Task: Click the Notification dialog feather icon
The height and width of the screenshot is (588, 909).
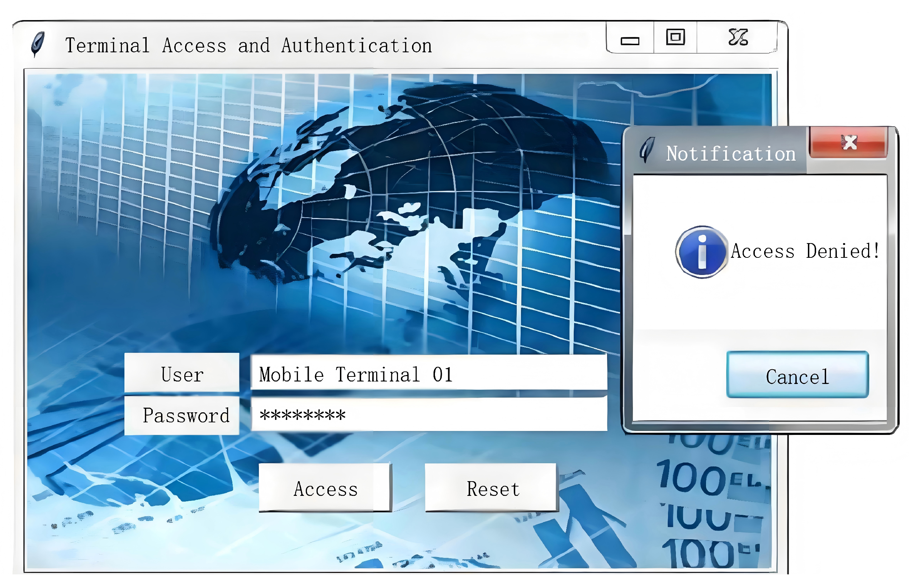Action: [647, 150]
